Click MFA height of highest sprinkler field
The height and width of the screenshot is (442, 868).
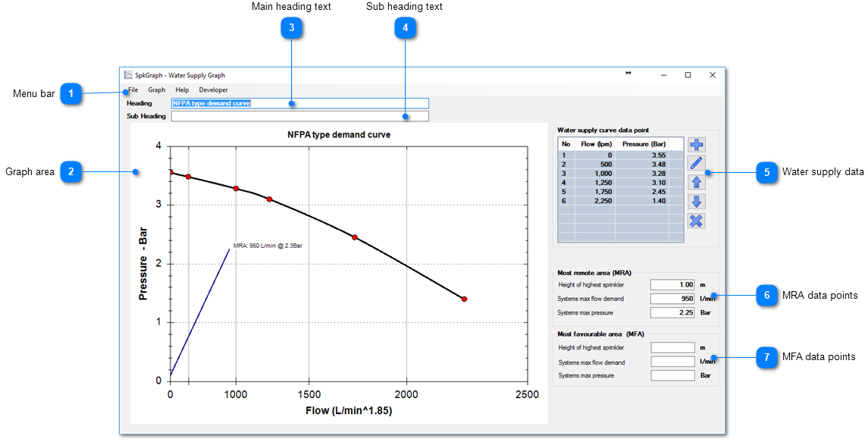[672, 348]
